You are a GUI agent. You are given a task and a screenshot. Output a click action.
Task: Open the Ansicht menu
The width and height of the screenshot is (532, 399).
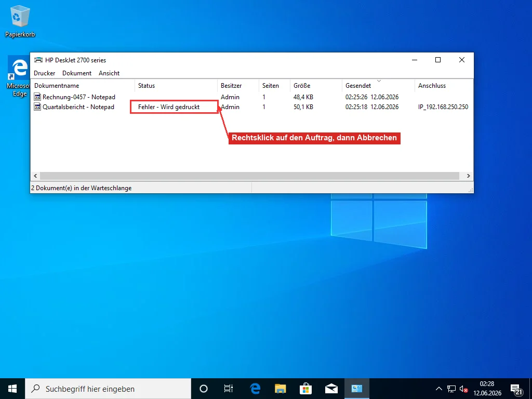pos(109,73)
